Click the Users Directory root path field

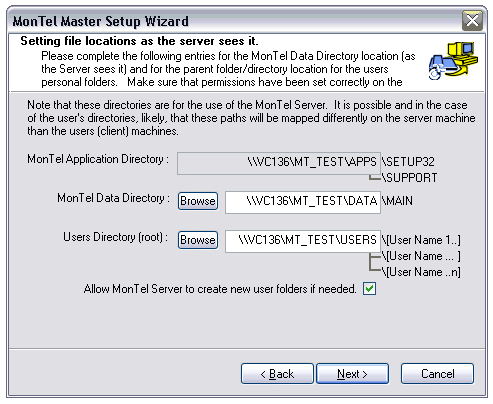click(x=303, y=241)
